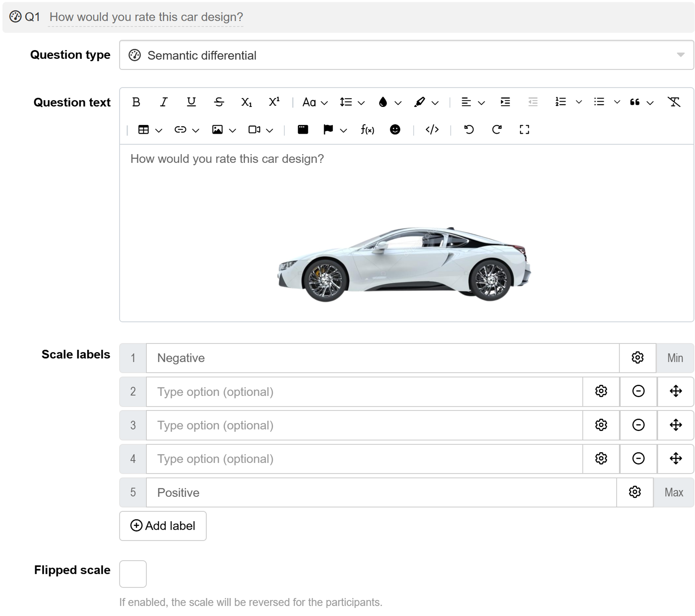Switch to code view with the </> icon

(432, 130)
